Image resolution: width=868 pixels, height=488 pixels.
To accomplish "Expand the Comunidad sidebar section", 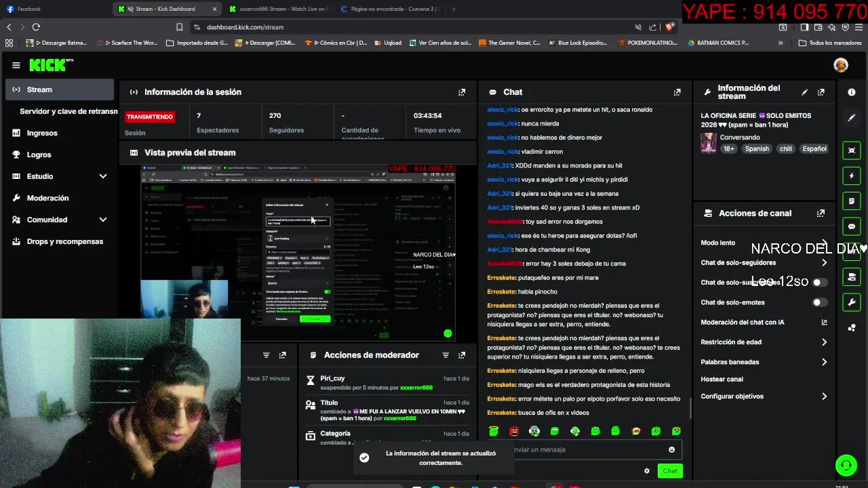I will pos(103,220).
